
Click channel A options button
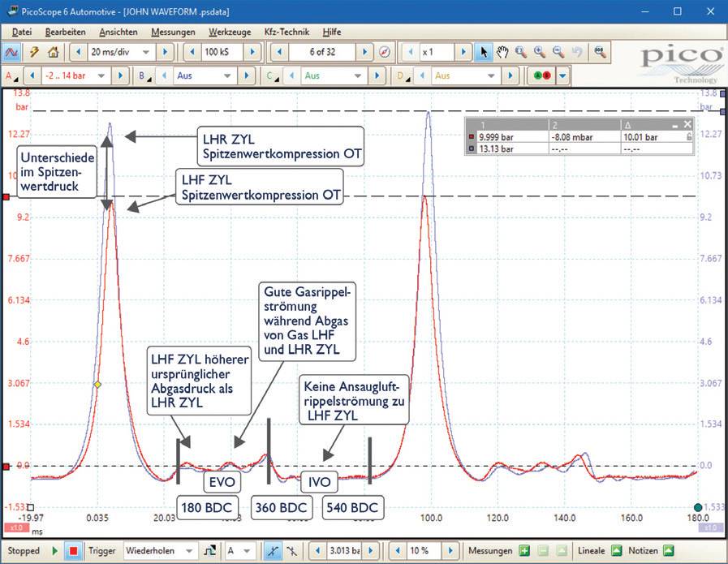point(11,75)
